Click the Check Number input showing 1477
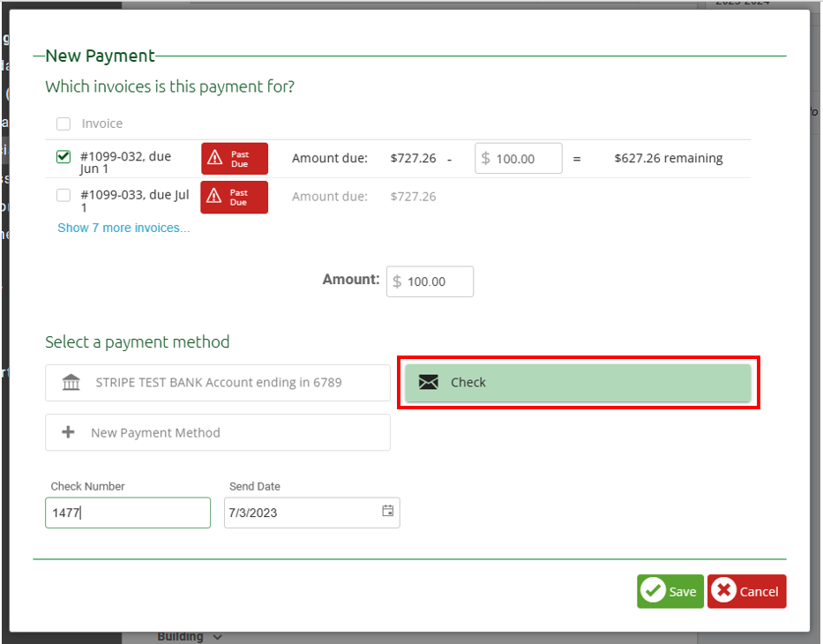This screenshot has height=644, width=823. pos(127,513)
